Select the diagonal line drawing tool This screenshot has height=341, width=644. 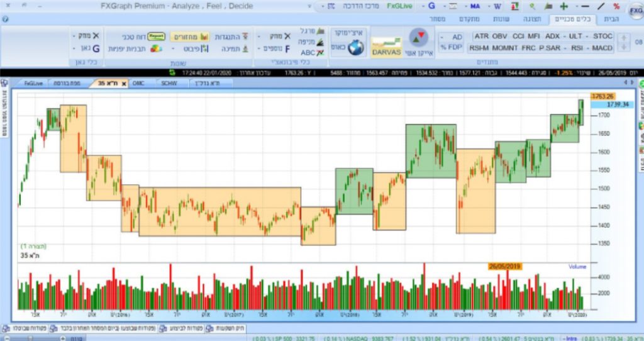click(601, 6)
